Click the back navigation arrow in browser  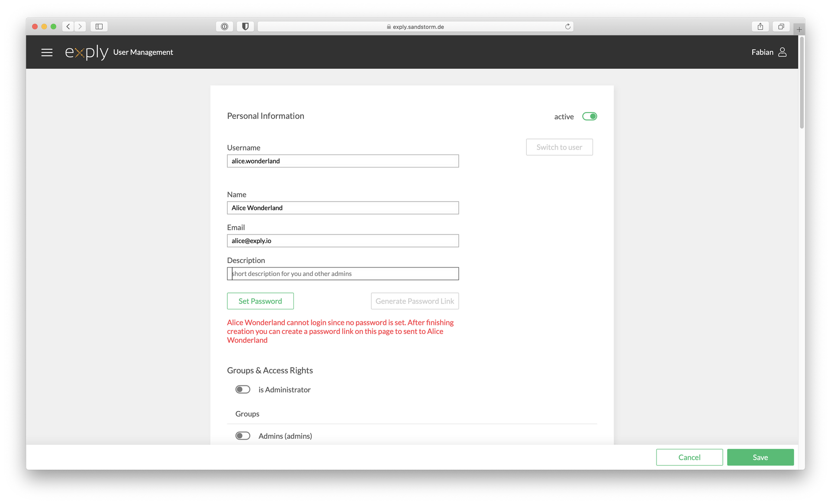pyautogui.click(x=68, y=26)
